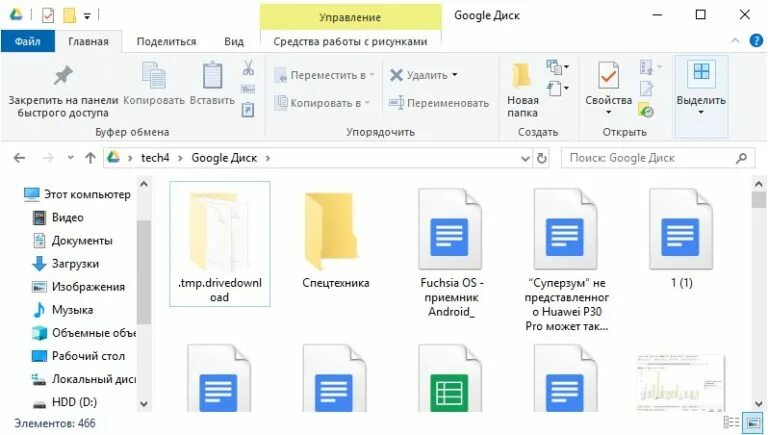
Task: Open the Средства работы с рисунками tab
Action: [x=350, y=42]
